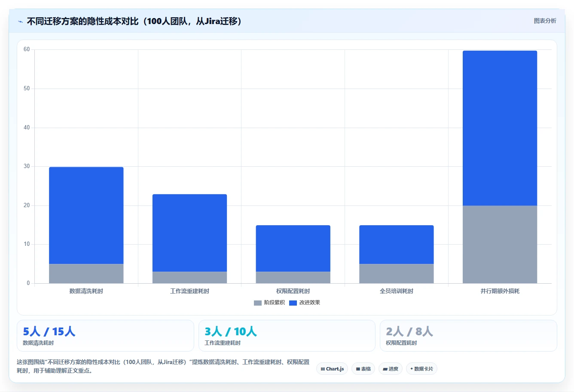Click the description paragraph below the cards
This screenshot has width=574, height=392.
coord(163,366)
